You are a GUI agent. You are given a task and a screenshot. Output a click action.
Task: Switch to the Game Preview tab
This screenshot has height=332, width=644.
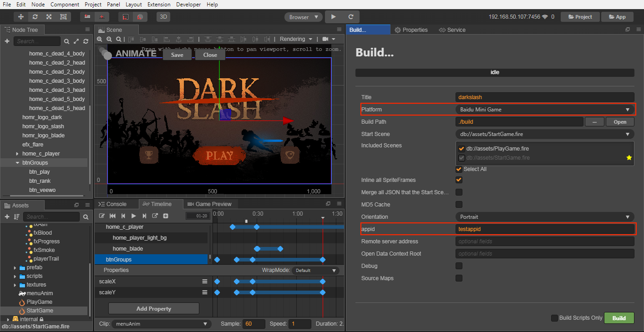[x=209, y=204]
